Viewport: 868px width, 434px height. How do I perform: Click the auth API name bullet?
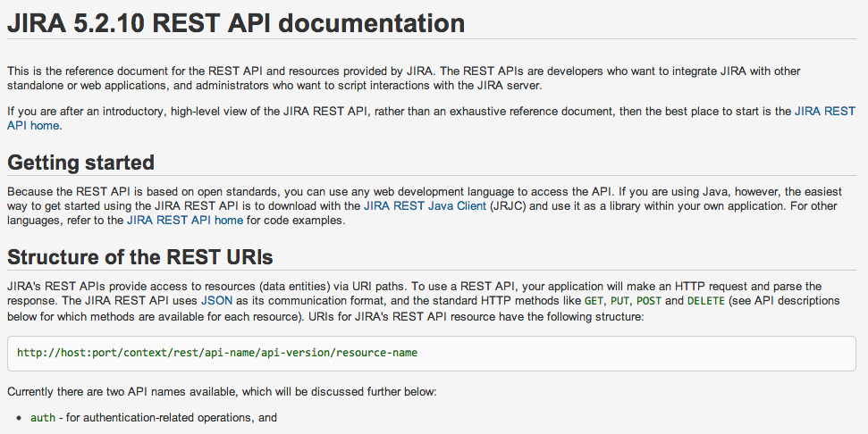click(43, 417)
